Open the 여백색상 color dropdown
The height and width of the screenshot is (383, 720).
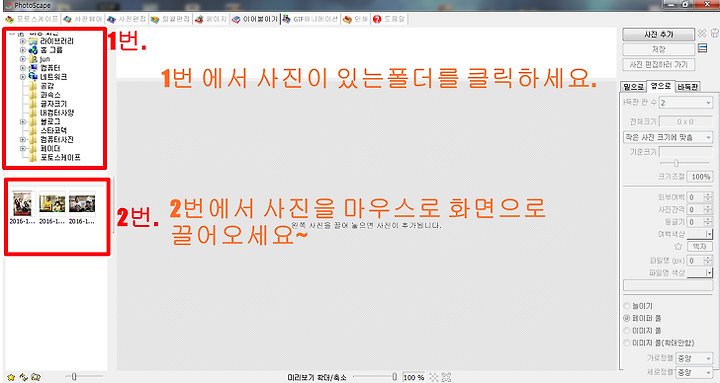pyautogui.click(x=700, y=234)
